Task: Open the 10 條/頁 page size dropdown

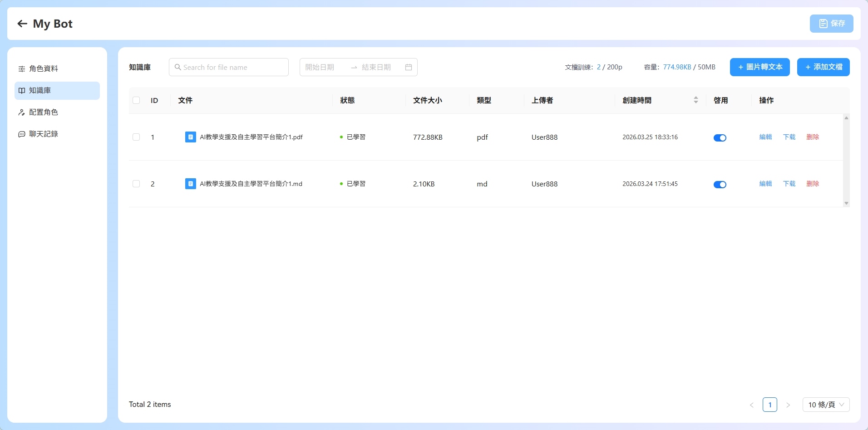Action: 826,405
